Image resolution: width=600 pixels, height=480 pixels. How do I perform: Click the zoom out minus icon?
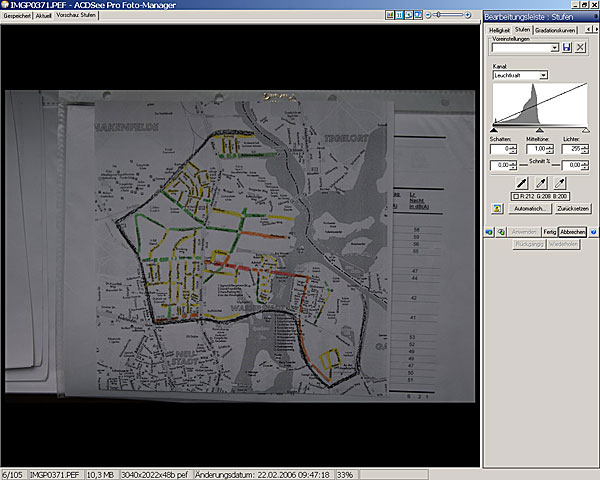pyautogui.click(x=429, y=16)
